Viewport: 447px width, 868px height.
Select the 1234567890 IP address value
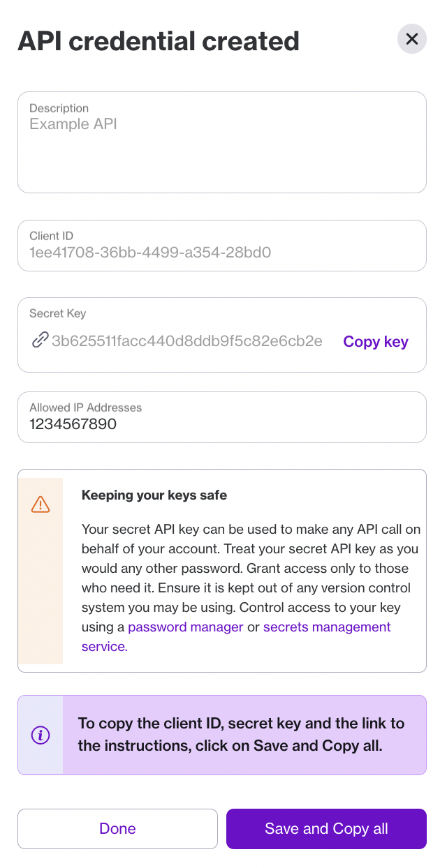[73, 424]
